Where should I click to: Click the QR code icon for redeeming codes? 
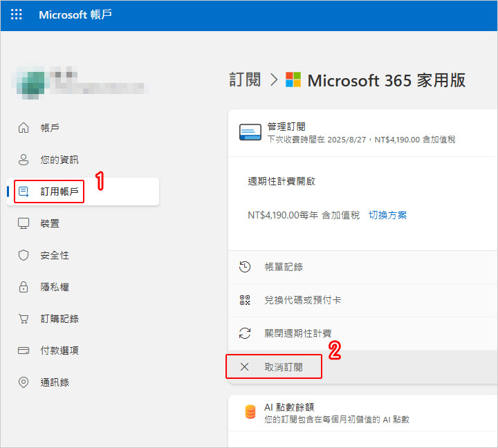[x=245, y=300]
